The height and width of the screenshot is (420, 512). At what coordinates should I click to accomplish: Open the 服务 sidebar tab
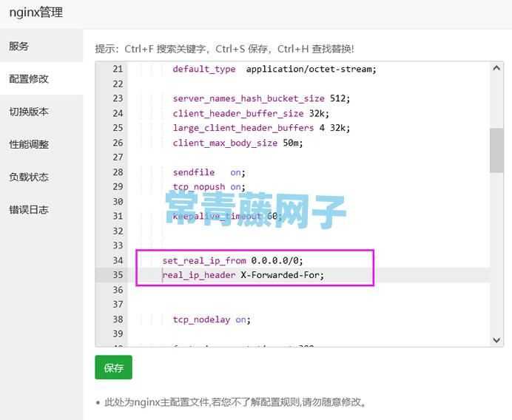[41, 46]
